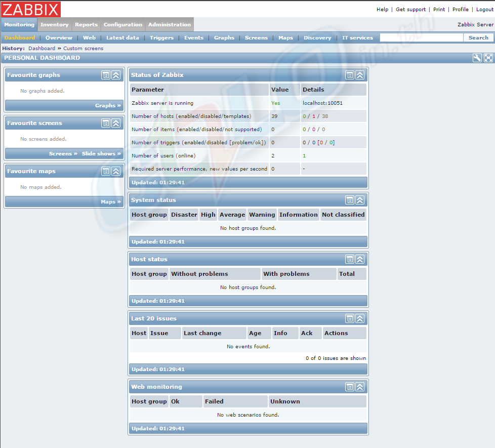
Task: Click the 'Disaster' column header in System status
Action: 184,215
